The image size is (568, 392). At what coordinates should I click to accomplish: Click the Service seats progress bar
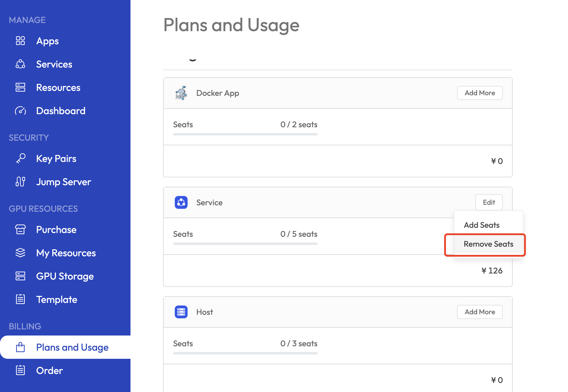245,244
